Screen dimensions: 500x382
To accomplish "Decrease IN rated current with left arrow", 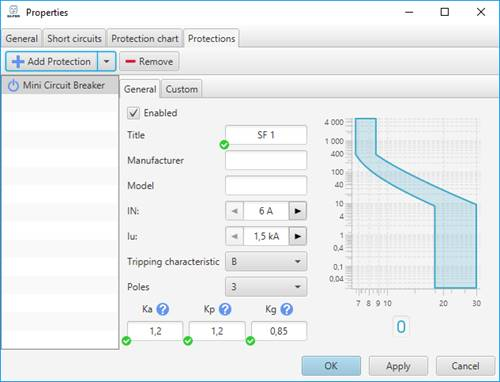I will [x=235, y=211].
